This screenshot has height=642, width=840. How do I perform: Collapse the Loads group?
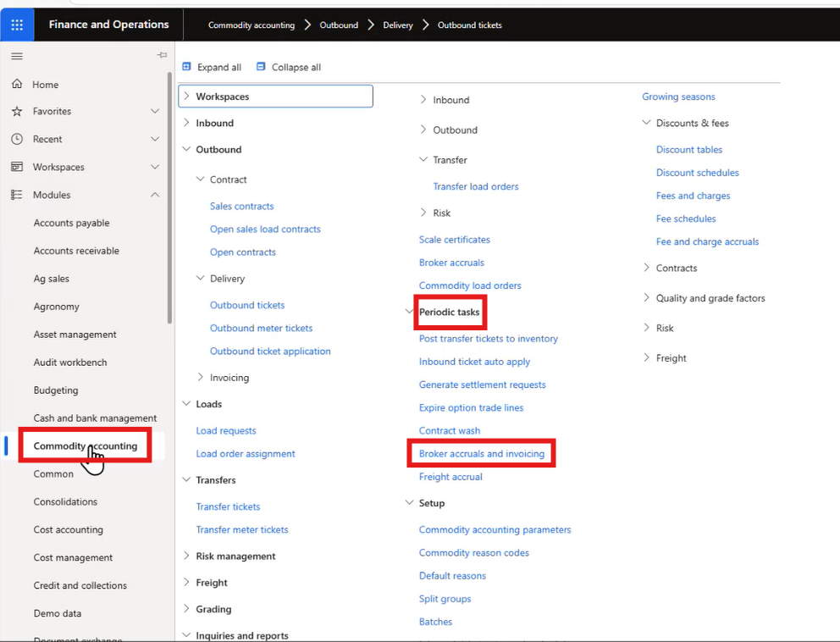click(x=186, y=403)
